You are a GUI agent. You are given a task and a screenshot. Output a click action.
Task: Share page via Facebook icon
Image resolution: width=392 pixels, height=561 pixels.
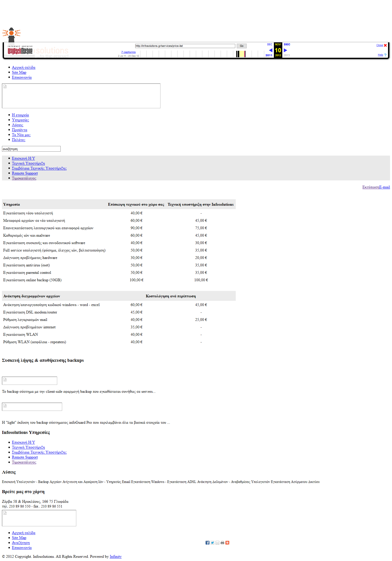click(207, 543)
